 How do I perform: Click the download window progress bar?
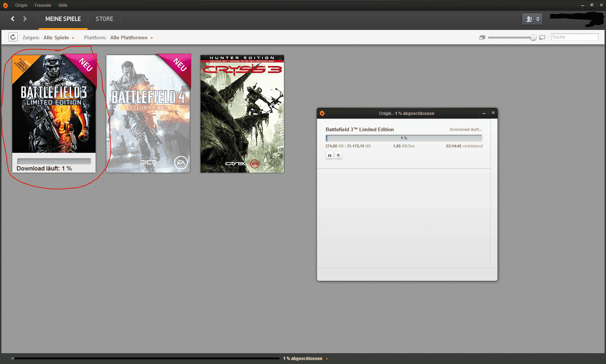404,138
